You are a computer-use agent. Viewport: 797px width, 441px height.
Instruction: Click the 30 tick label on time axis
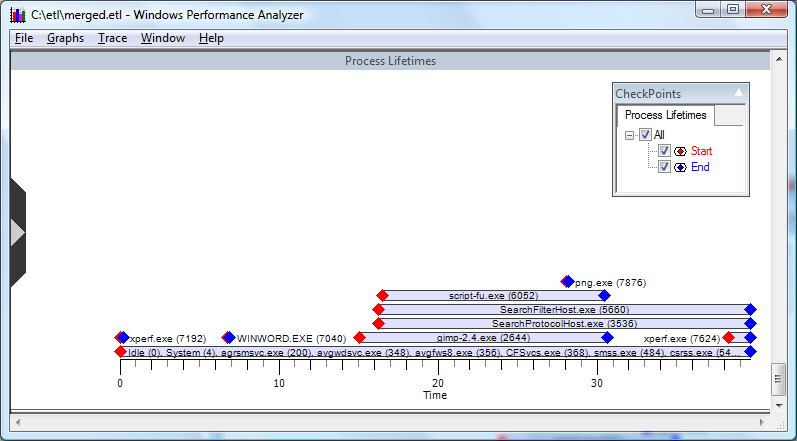click(597, 384)
